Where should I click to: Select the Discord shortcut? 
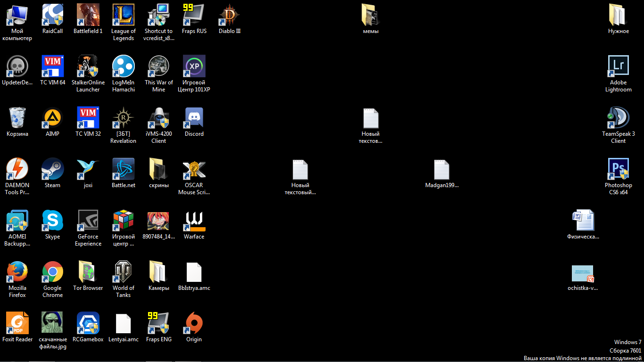coord(194,118)
